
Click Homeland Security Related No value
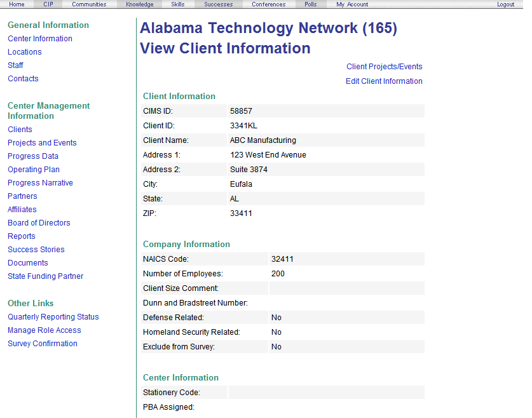276,332
